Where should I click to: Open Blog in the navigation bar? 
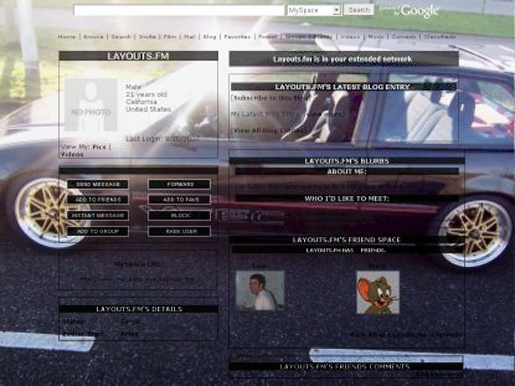210,37
